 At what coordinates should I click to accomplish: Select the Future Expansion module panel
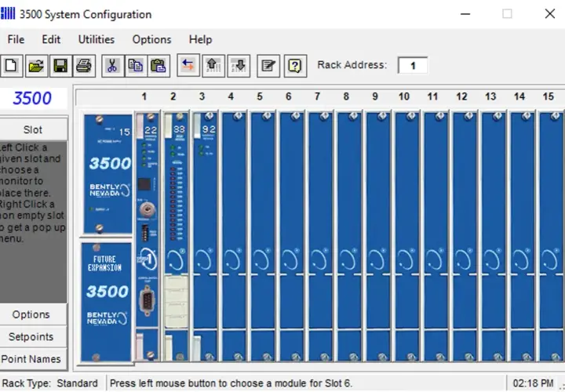pyautogui.click(x=106, y=303)
